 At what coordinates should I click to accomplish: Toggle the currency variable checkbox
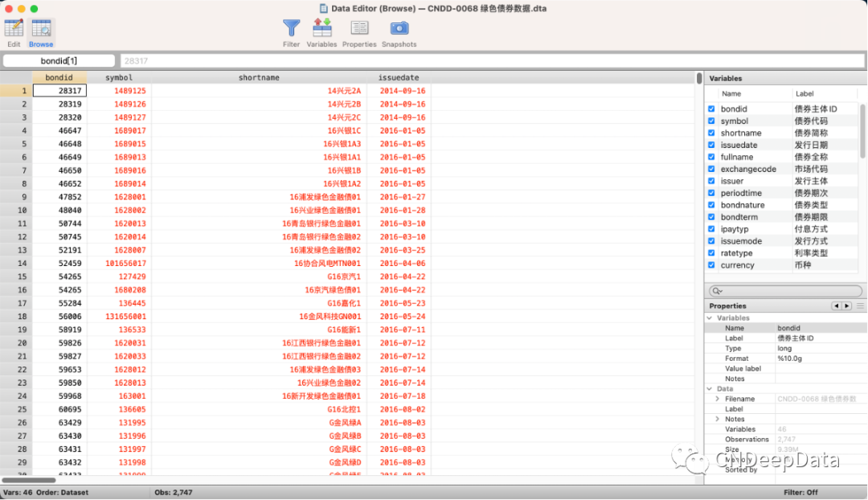pyautogui.click(x=711, y=265)
